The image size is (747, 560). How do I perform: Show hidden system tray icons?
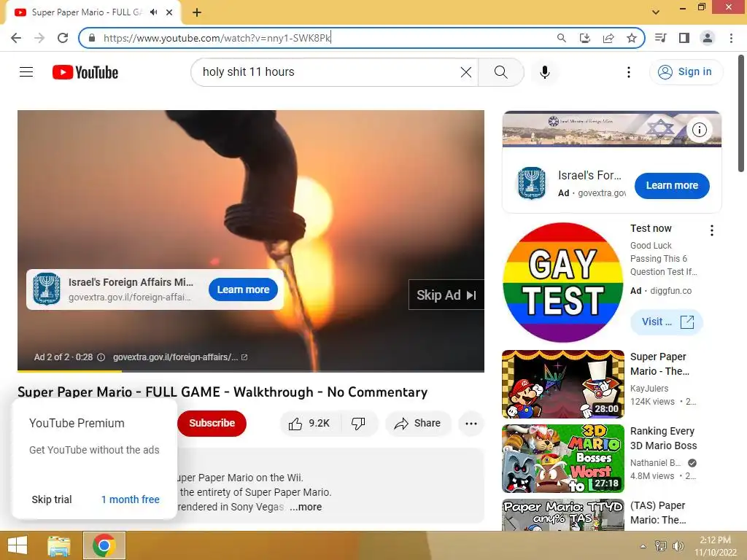point(643,546)
